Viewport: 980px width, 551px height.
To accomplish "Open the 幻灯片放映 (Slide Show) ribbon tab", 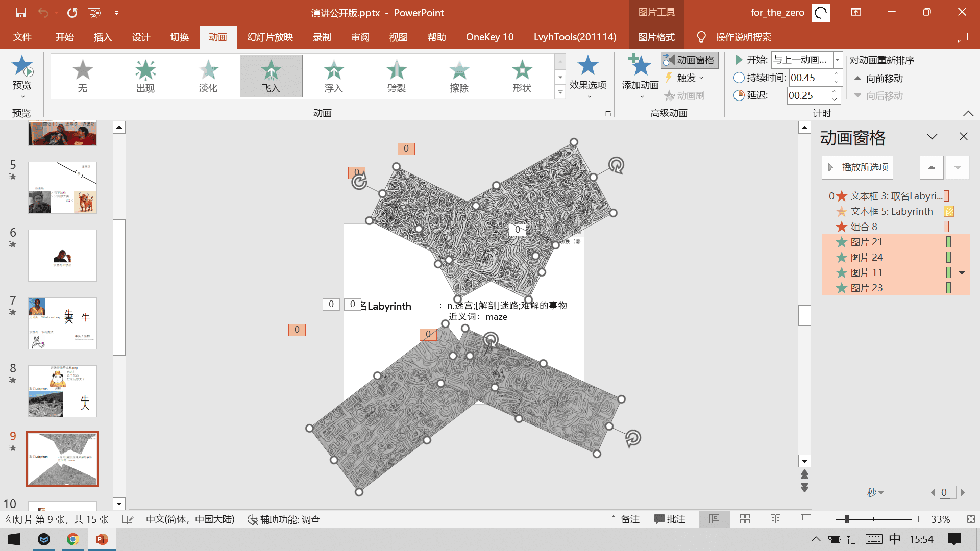I will (269, 37).
